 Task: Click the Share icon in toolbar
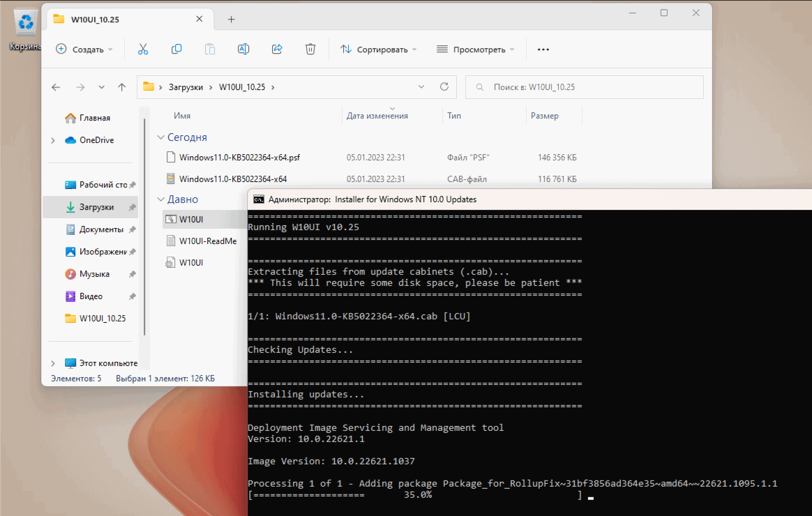(x=277, y=50)
